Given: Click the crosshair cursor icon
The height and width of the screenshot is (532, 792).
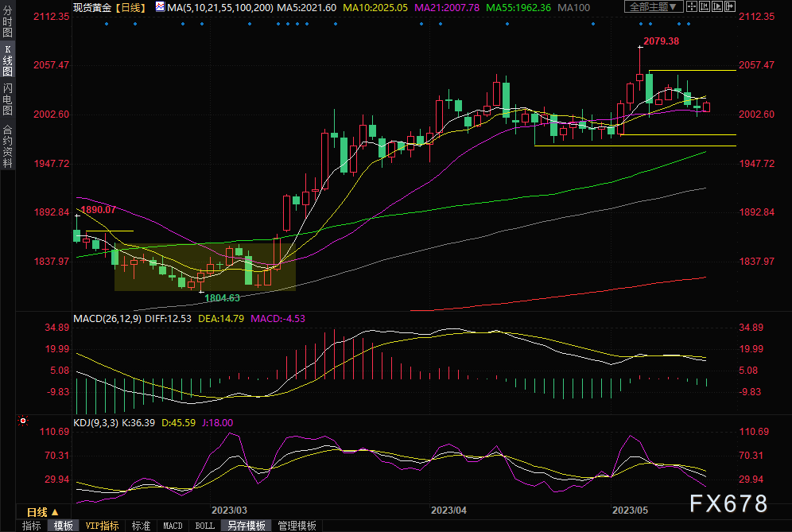Looking at the screenshot, I should click(692, 6).
